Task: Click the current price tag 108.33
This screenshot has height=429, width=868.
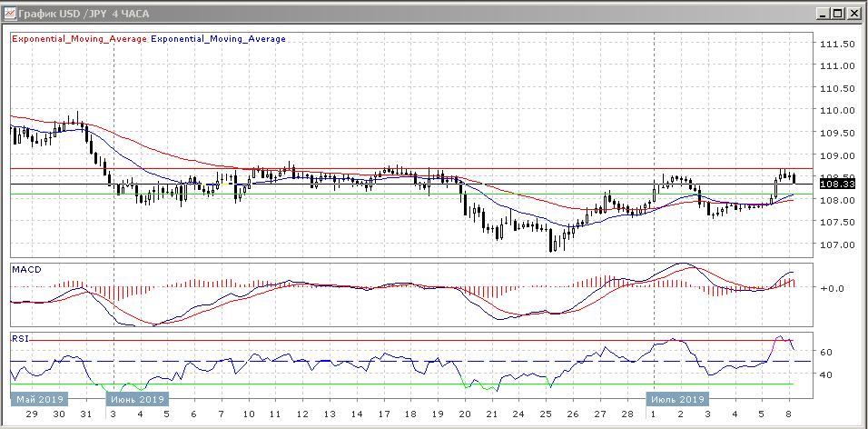Action: (x=836, y=184)
